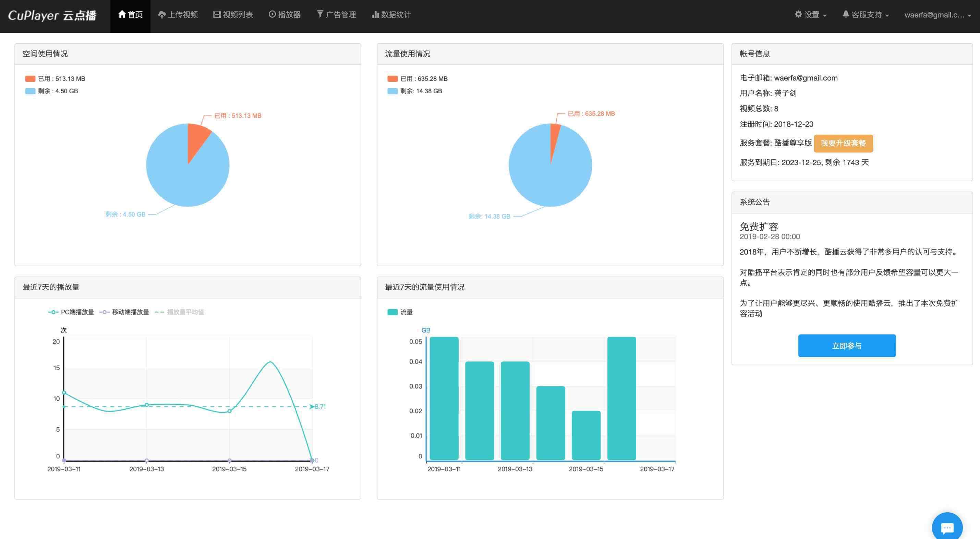Click the 最近7天的流量使用情况 header
The width and height of the screenshot is (980, 539).
(550, 287)
